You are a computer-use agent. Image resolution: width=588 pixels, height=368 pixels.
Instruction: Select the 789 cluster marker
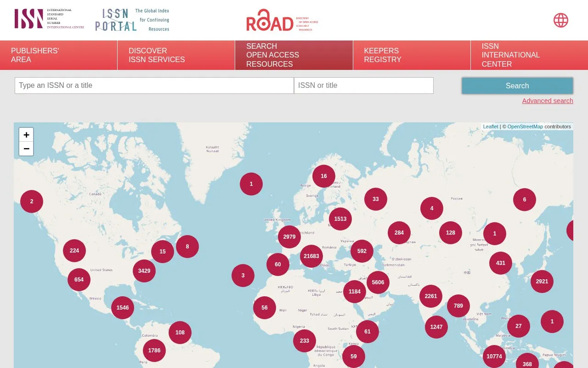click(458, 306)
